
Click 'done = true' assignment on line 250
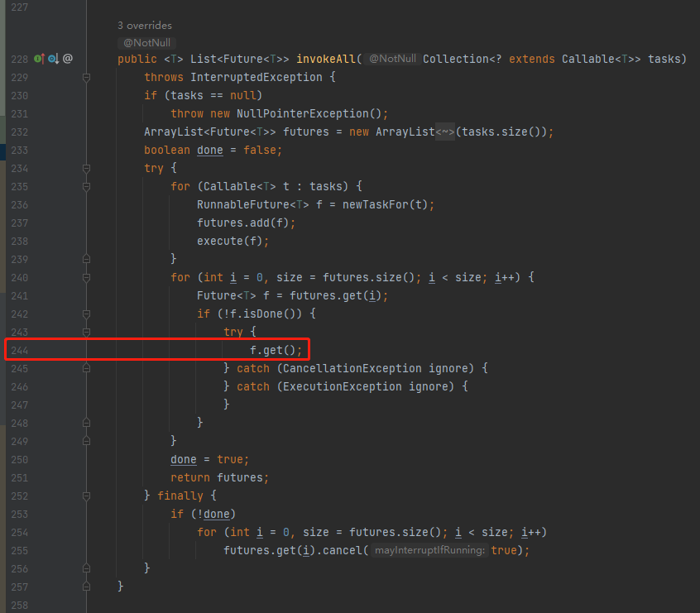tap(207, 459)
